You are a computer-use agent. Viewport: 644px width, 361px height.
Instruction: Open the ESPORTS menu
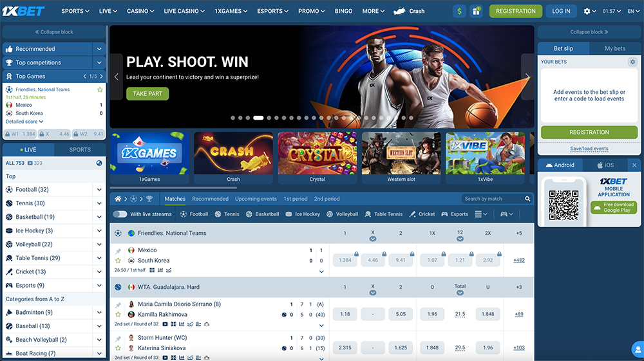pyautogui.click(x=272, y=11)
